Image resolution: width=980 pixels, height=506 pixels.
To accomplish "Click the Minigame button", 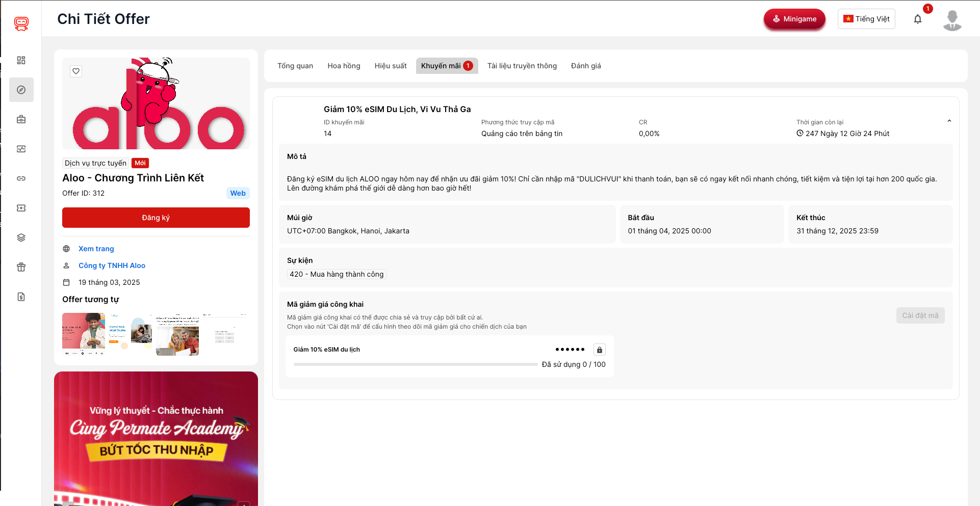I will pyautogui.click(x=794, y=19).
